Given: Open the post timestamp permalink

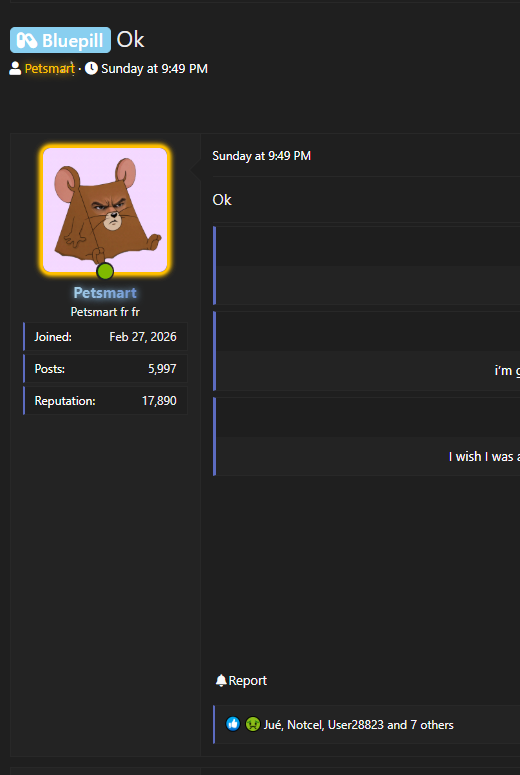Looking at the screenshot, I should [261, 156].
